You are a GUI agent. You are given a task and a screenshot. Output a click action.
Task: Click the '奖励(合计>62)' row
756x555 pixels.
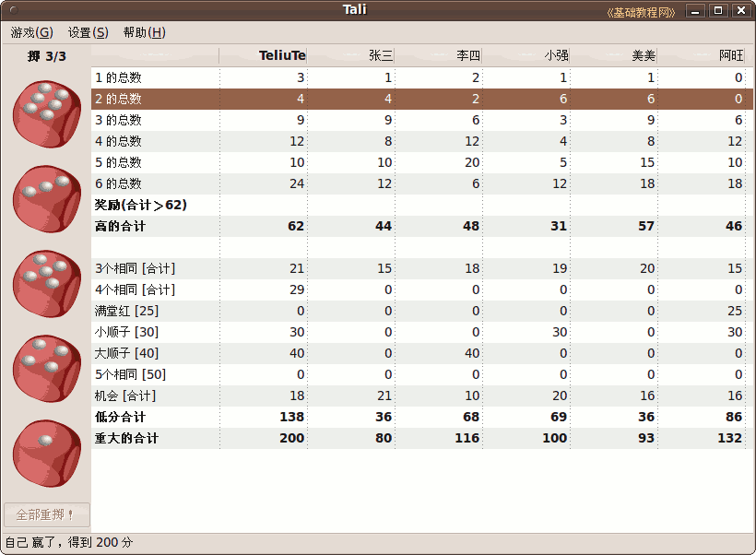coord(422,205)
